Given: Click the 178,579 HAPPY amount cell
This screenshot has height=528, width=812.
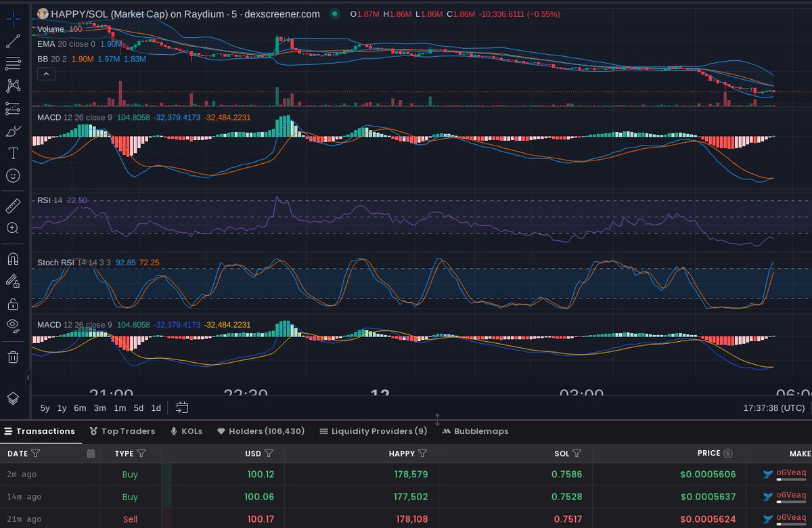Looking at the screenshot, I should pos(411,475).
